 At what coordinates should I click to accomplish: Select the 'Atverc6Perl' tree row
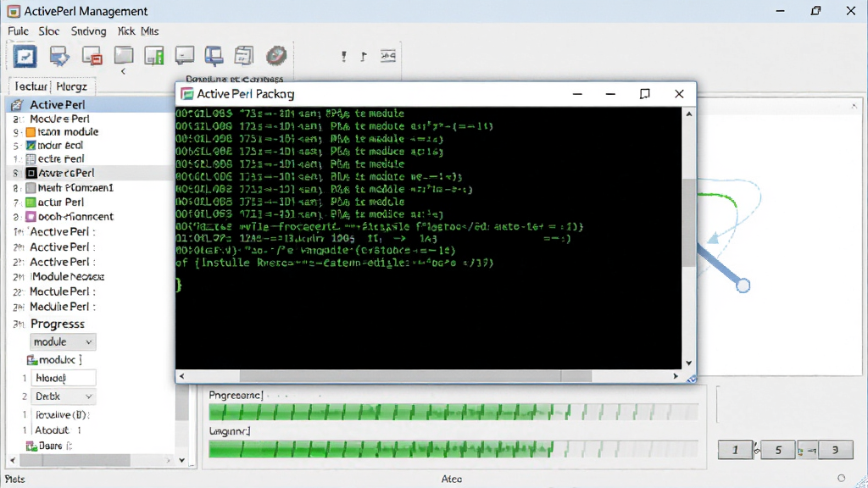pyautogui.click(x=92, y=173)
